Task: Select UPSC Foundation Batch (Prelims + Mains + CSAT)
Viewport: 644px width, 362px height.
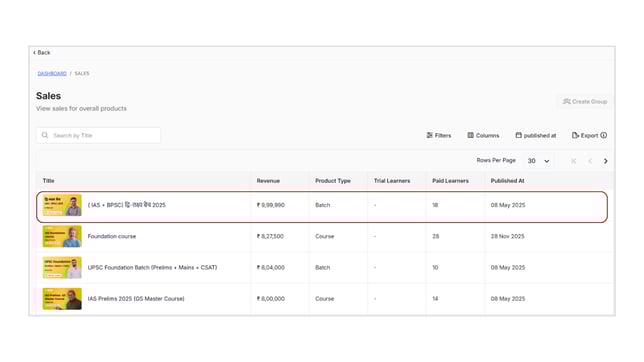Action: tap(152, 267)
